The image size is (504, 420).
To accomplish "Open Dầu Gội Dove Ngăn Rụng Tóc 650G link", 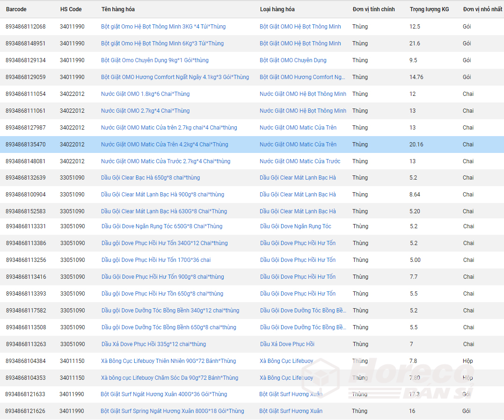I will [x=162, y=226].
